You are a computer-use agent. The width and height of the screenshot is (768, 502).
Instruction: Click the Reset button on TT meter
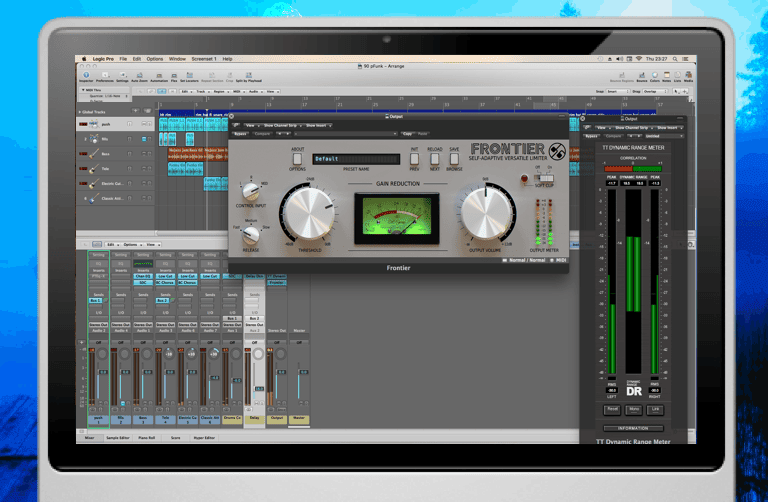pos(612,409)
